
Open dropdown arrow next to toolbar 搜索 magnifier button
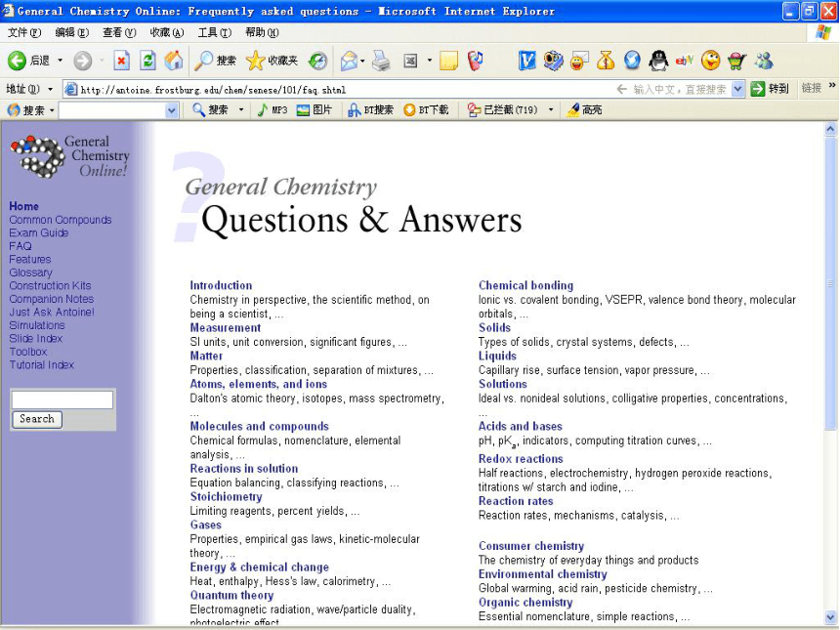coord(241,109)
